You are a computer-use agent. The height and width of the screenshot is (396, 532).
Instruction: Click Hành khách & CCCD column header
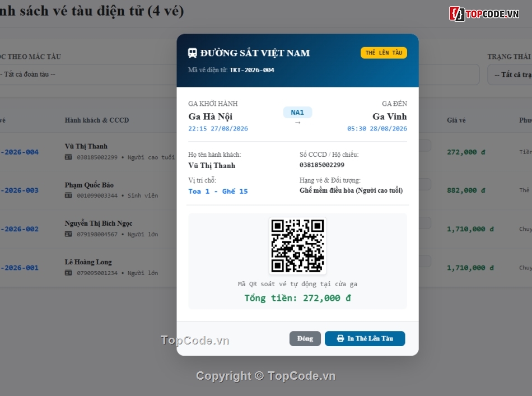coord(97,120)
